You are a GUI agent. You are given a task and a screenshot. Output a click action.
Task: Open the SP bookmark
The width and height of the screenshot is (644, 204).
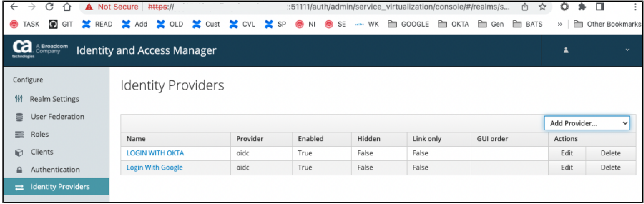[x=275, y=24]
